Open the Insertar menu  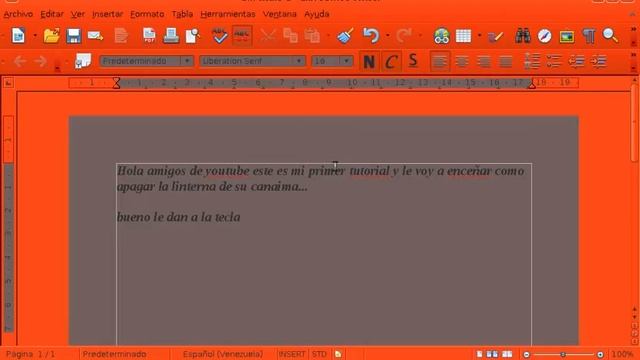tap(107, 14)
